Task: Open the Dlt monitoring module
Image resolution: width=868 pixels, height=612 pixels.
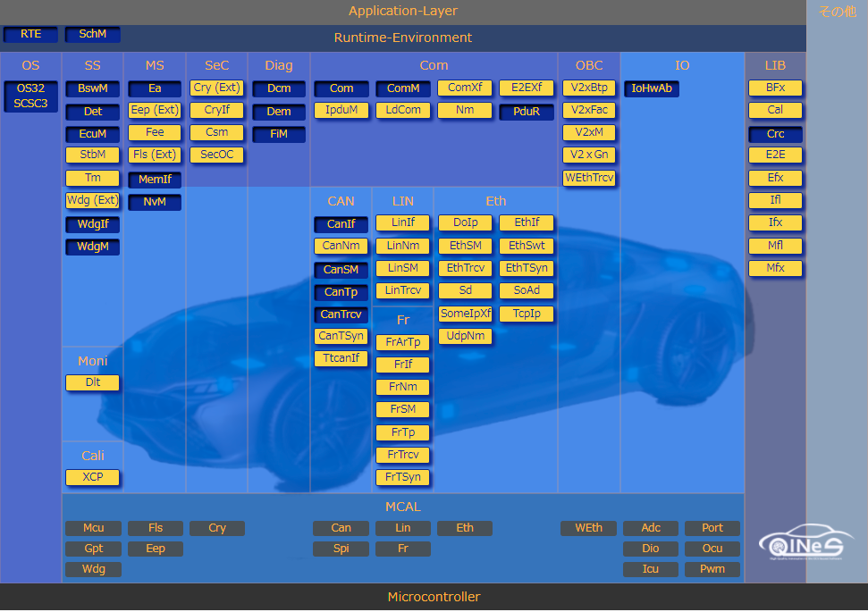Action: [x=93, y=382]
